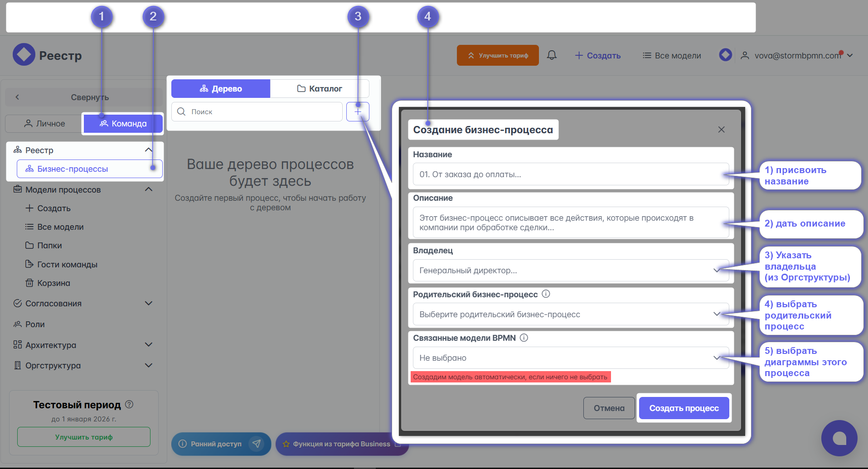The width and height of the screenshot is (868, 469).
Task: Open the Связанные модели BPMN dropdown
Action: click(x=570, y=358)
